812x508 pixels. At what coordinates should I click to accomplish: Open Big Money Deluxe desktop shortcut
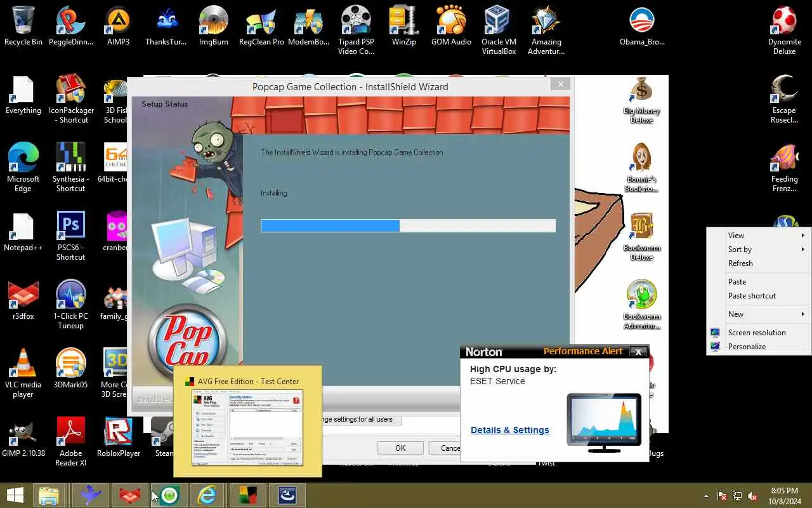[x=641, y=100]
